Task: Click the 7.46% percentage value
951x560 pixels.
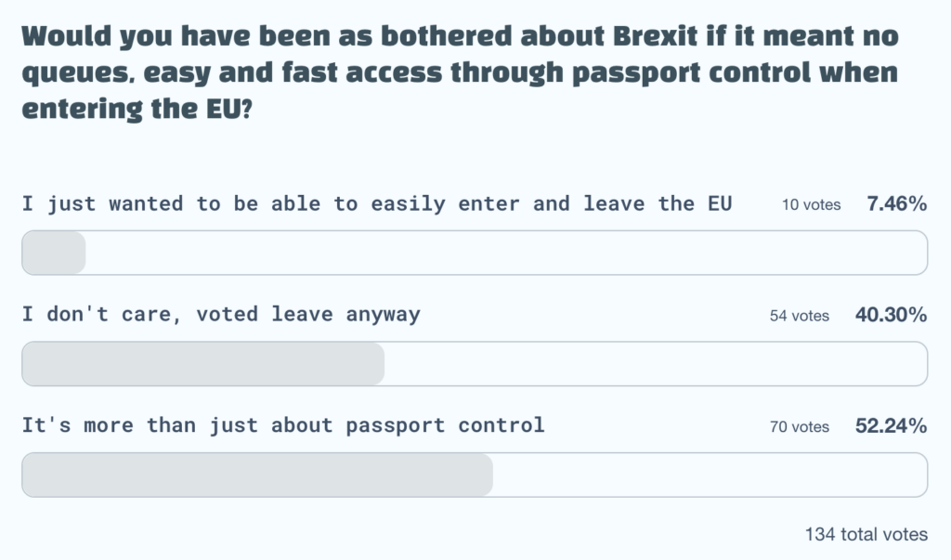Action: pyautogui.click(x=896, y=204)
